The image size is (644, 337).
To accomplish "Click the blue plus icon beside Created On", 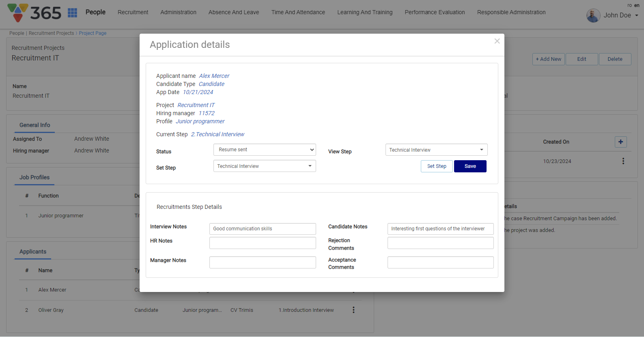I will 620,142.
